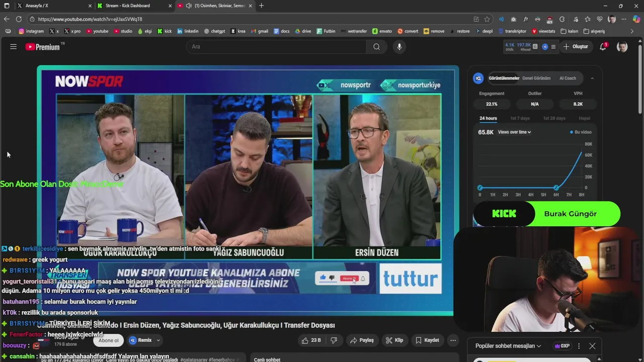Open the browser profile avatar in toolbar
This screenshot has height=362, width=644.
[612, 19]
